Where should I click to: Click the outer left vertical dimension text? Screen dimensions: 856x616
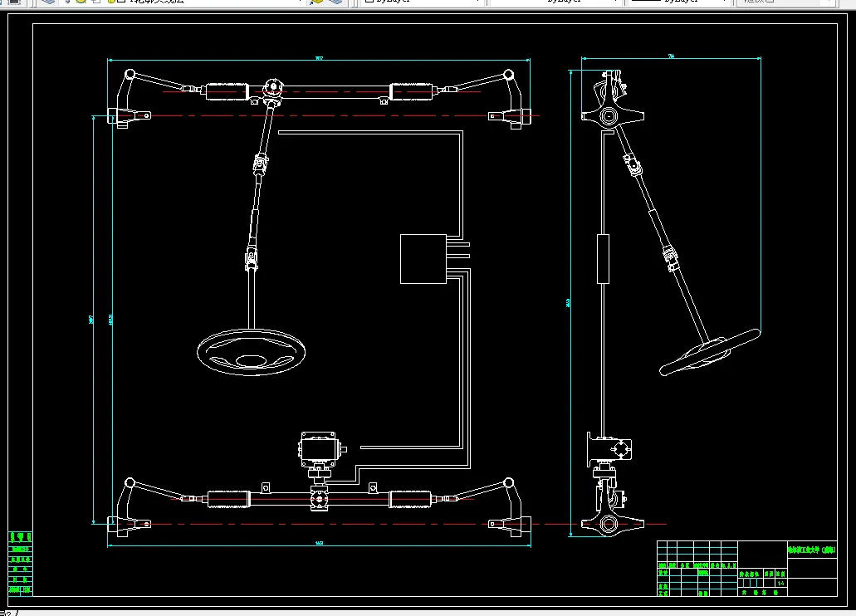(x=91, y=320)
